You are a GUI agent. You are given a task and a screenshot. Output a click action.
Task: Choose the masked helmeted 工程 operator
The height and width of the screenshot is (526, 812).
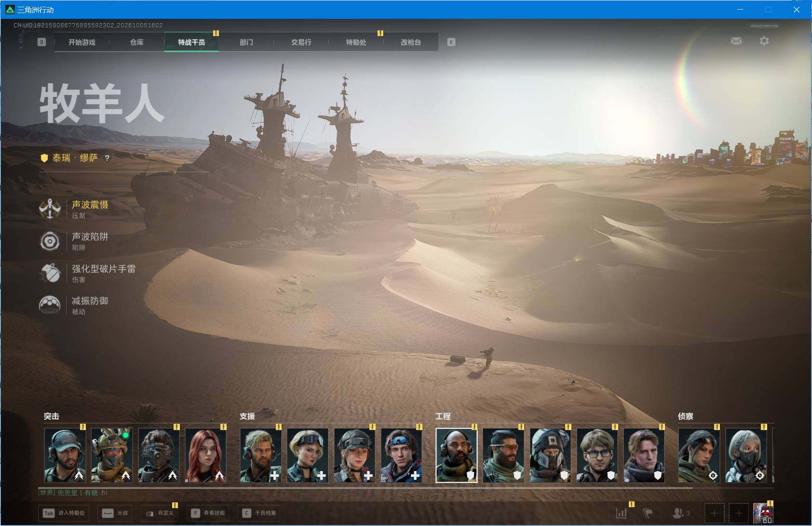point(550,455)
